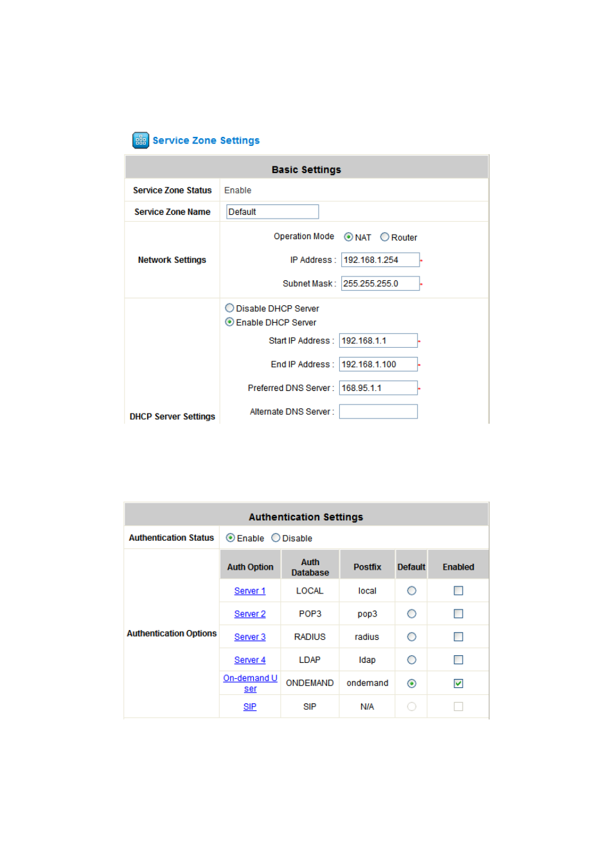613x868 pixels.
Task: Click the 'ondemand' postfix cell
Action: (x=368, y=683)
